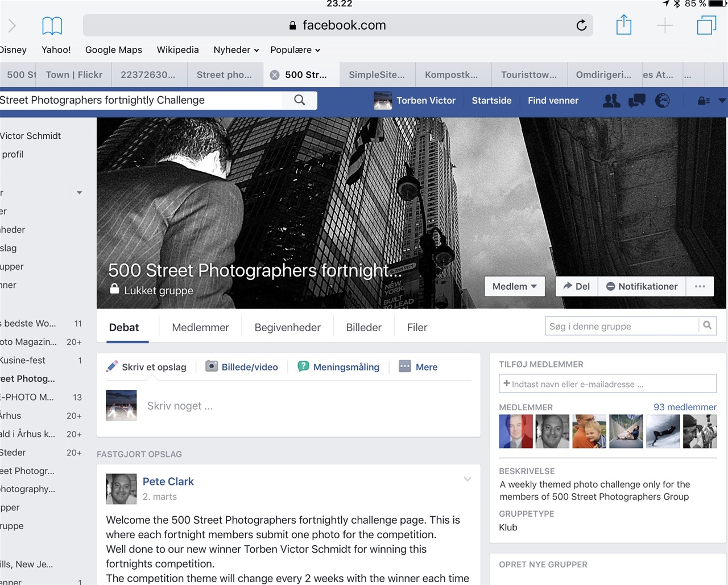Add a new Safari tab with plus

665,25
